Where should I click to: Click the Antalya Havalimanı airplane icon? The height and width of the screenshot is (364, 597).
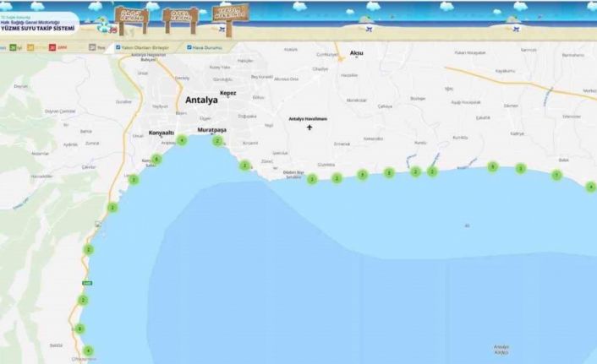309,128
